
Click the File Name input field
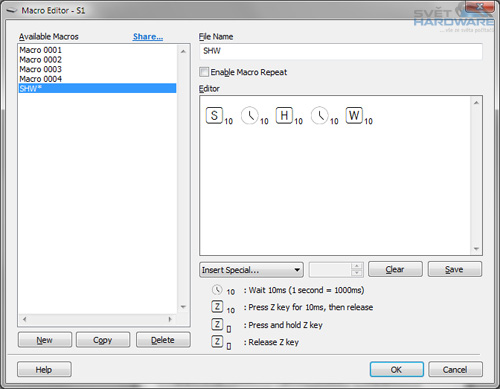point(341,51)
